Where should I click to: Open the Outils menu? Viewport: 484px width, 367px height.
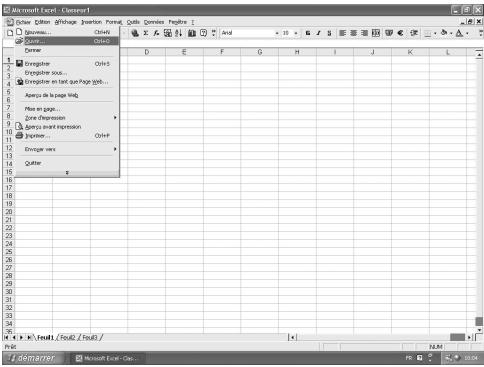(x=133, y=22)
